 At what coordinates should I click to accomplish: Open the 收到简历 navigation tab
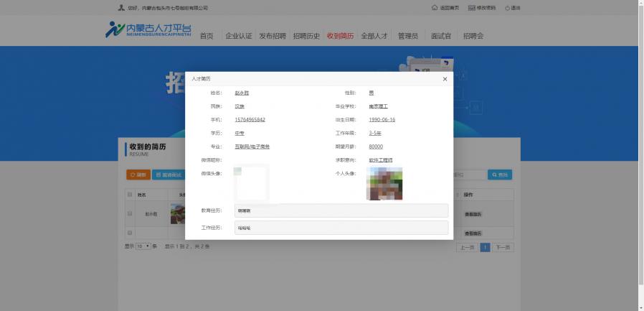click(x=340, y=36)
